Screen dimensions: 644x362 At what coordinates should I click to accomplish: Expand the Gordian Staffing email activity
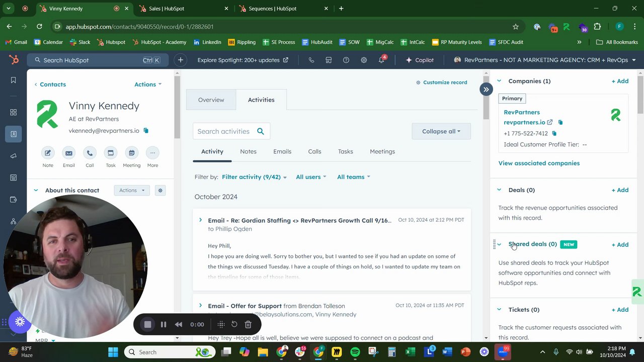200,220
